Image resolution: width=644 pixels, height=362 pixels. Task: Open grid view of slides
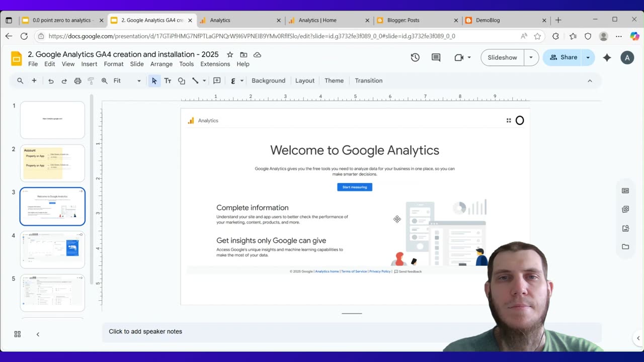17,334
